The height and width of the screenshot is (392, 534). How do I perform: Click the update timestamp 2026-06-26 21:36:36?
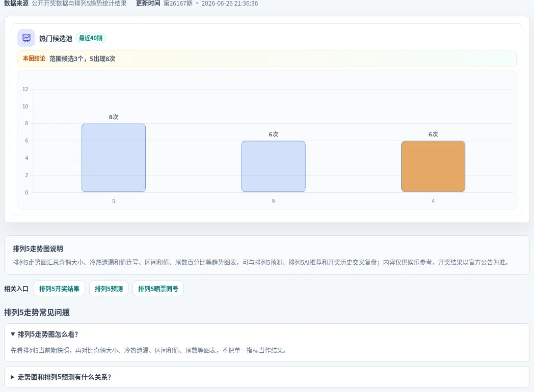[x=229, y=4]
